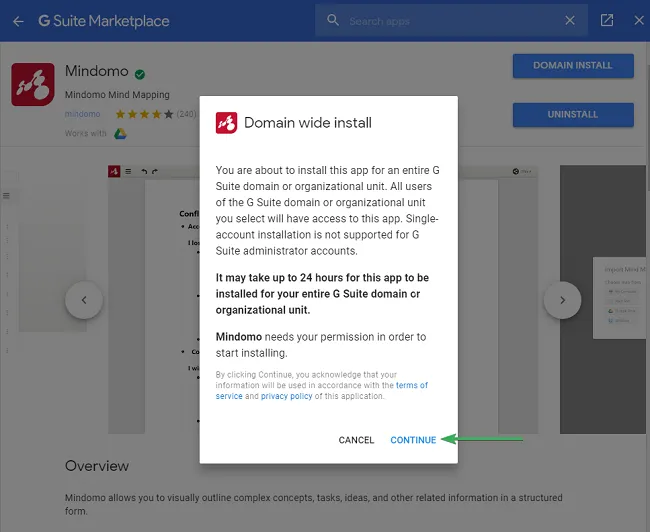Open the app in a new window icon
The image size is (650, 532).
coord(607,21)
